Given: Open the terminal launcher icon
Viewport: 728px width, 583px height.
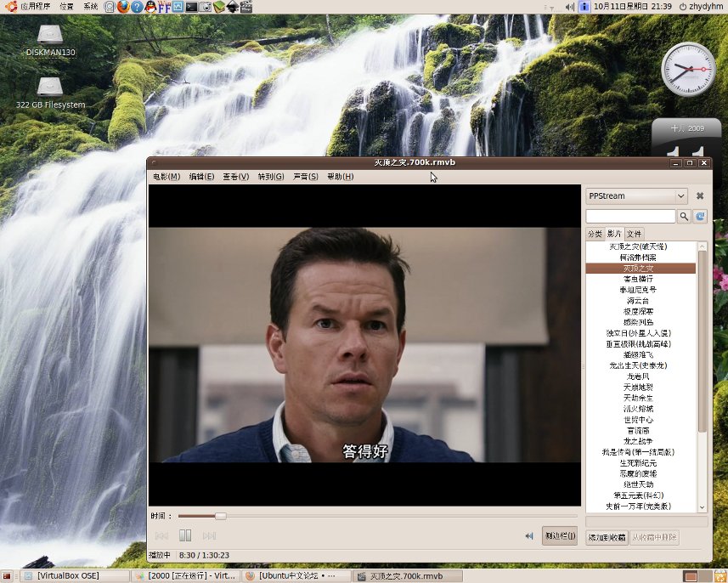Looking at the screenshot, I should (x=191, y=7).
